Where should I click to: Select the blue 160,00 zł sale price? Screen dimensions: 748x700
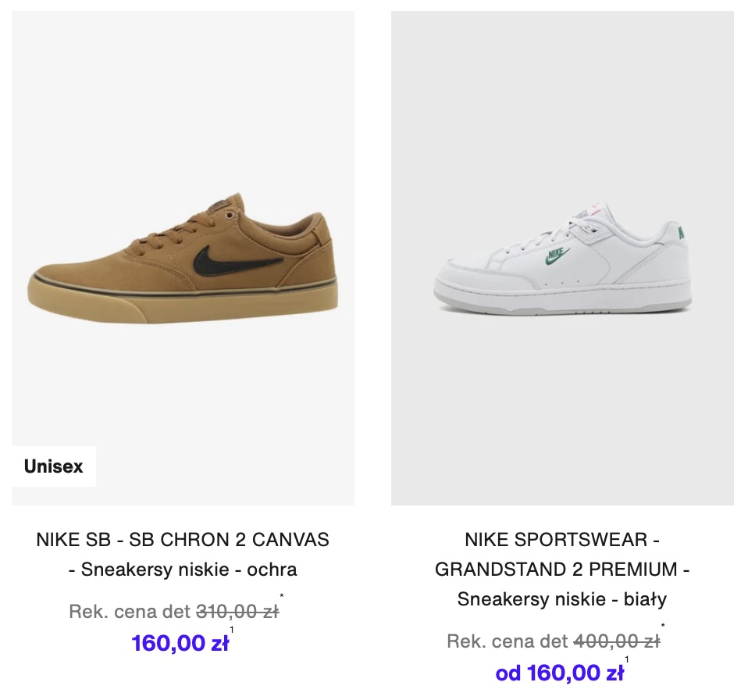[x=180, y=643]
